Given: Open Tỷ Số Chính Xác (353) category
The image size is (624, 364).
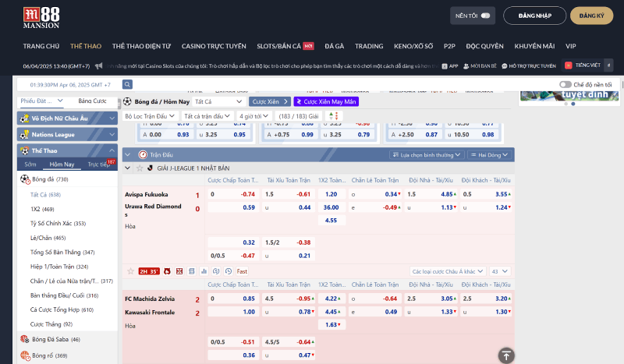Looking at the screenshot, I should tap(58, 224).
